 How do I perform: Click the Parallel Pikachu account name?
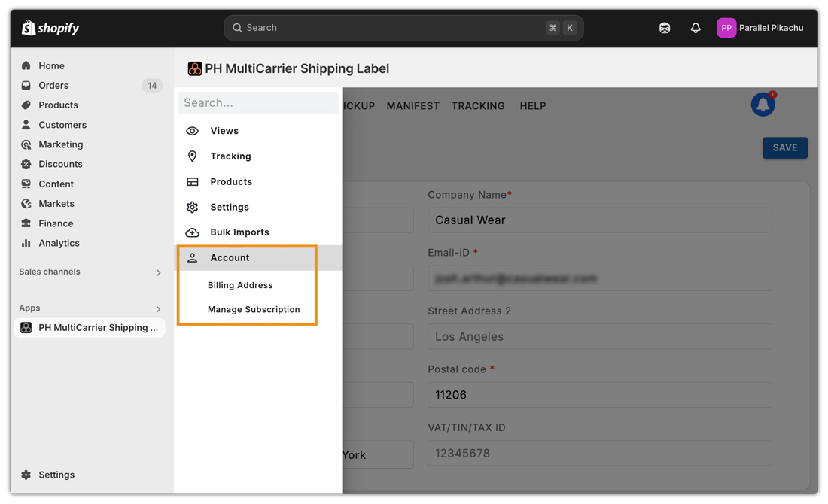(x=771, y=28)
